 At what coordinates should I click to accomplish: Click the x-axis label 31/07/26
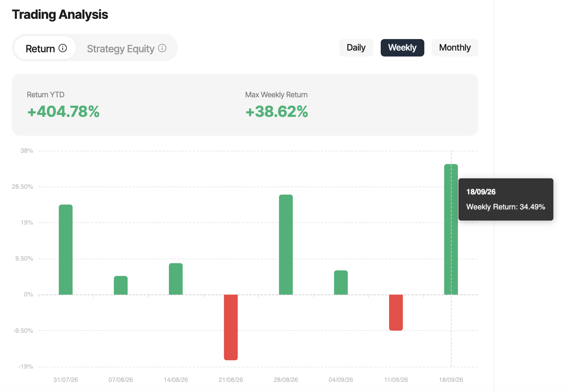coord(66,380)
